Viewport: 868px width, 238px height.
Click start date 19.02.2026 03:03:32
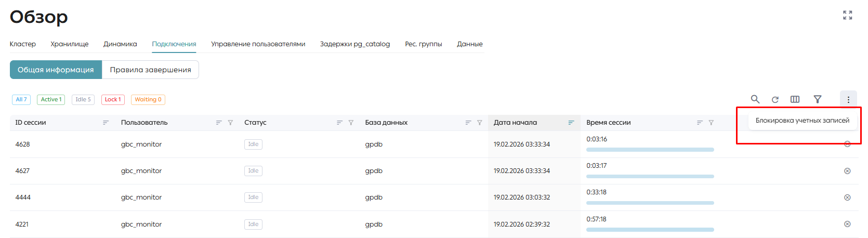click(x=522, y=197)
